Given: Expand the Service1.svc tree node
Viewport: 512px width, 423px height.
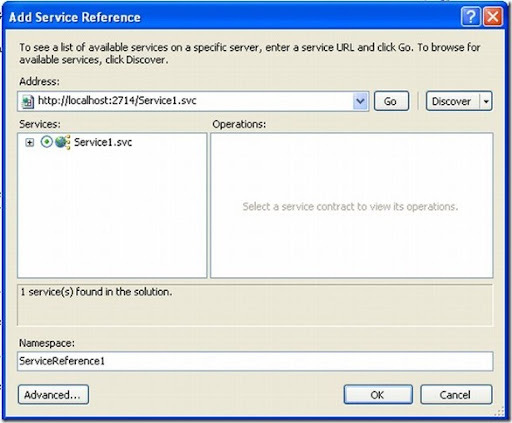Looking at the screenshot, I should (30, 143).
